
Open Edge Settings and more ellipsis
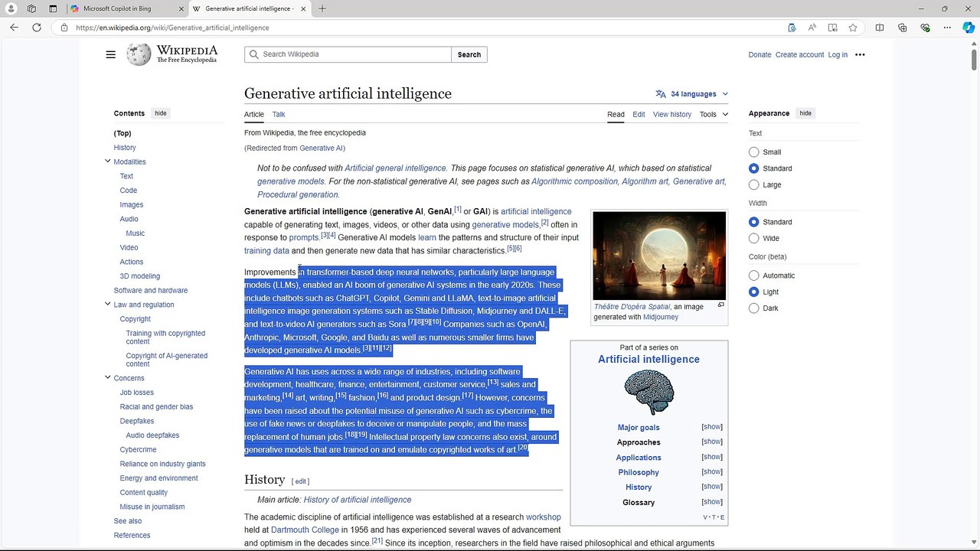(x=947, y=28)
